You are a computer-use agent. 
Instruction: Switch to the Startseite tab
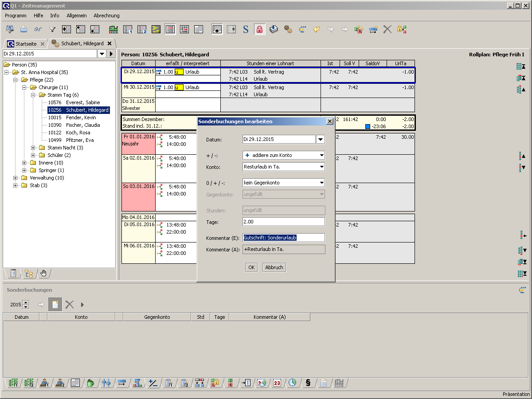[x=26, y=44]
